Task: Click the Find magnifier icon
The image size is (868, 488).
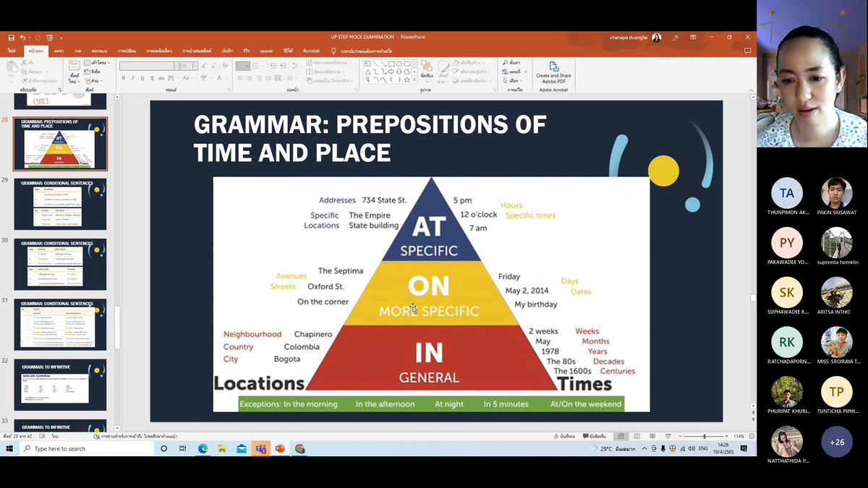Action: pos(506,63)
